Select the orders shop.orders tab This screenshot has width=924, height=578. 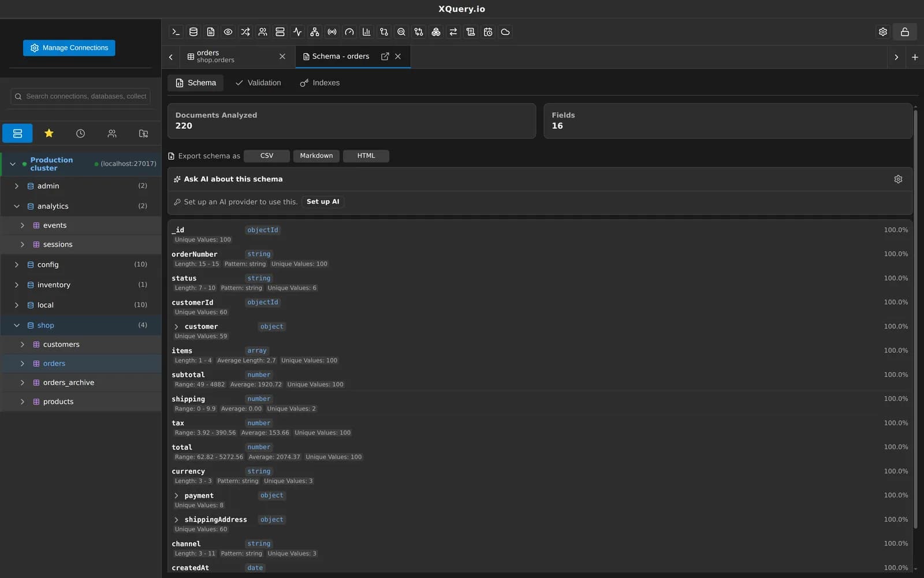pyautogui.click(x=237, y=57)
